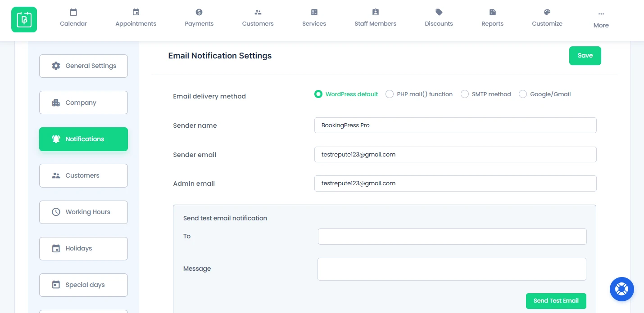Open Working Hours settings tab
The image size is (644, 313).
83,212
